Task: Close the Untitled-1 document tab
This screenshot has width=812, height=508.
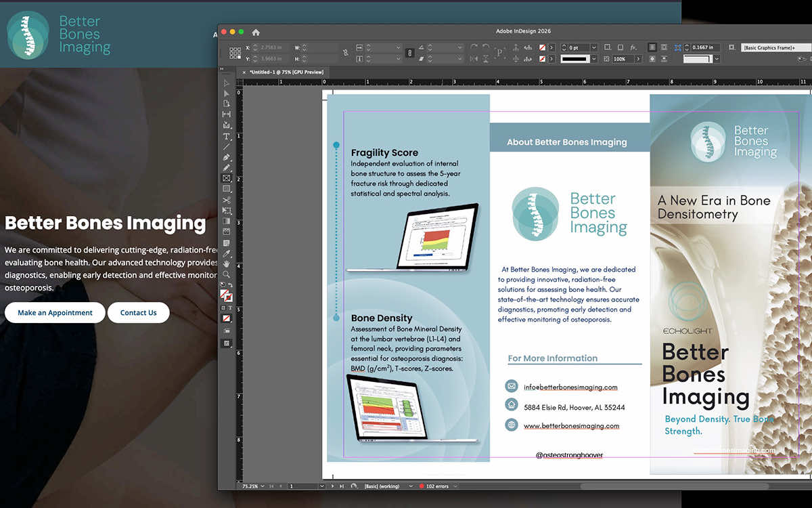Action: point(244,72)
